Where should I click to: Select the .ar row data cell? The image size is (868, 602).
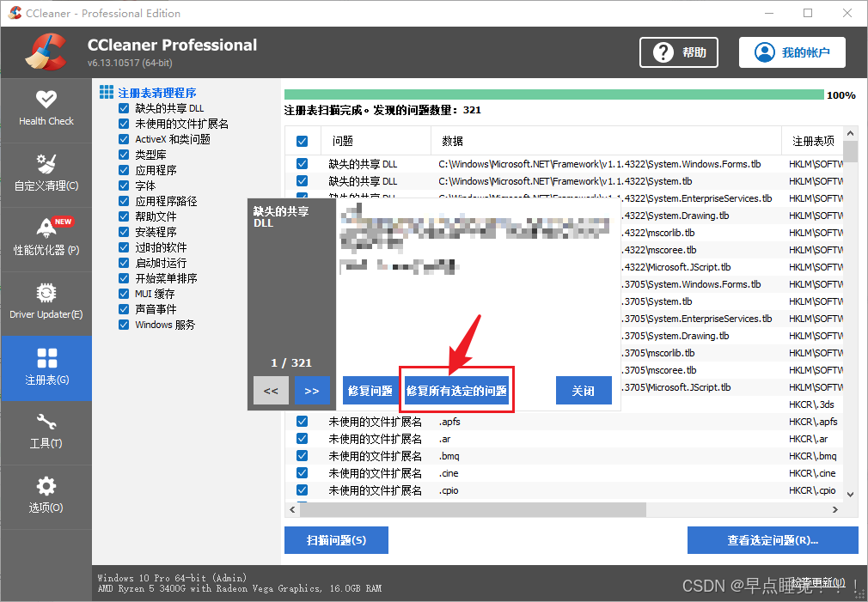click(x=444, y=439)
